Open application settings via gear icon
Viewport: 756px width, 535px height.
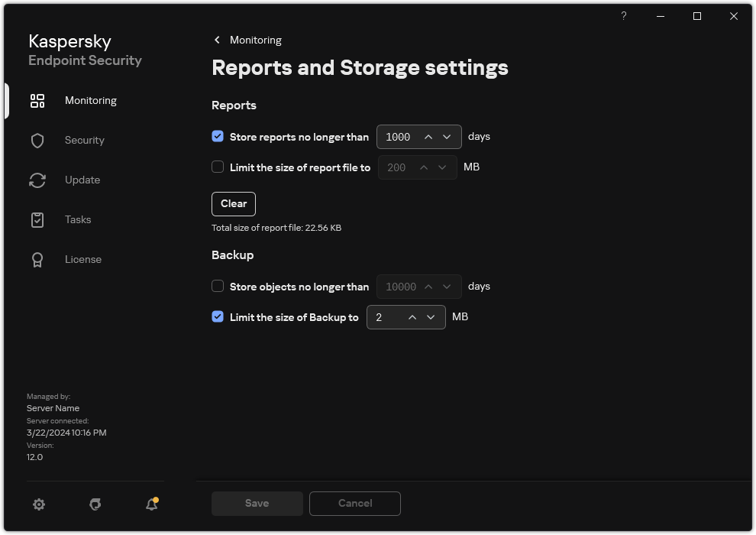(38, 504)
